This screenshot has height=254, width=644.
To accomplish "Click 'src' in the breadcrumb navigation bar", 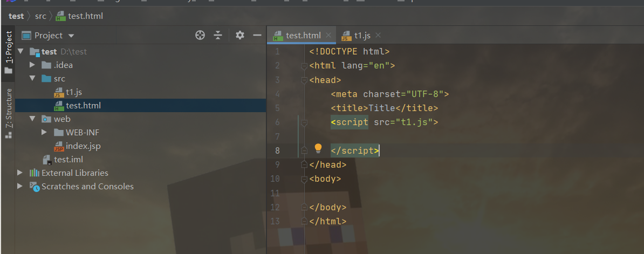I will pyautogui.click(x=40, y=16).
